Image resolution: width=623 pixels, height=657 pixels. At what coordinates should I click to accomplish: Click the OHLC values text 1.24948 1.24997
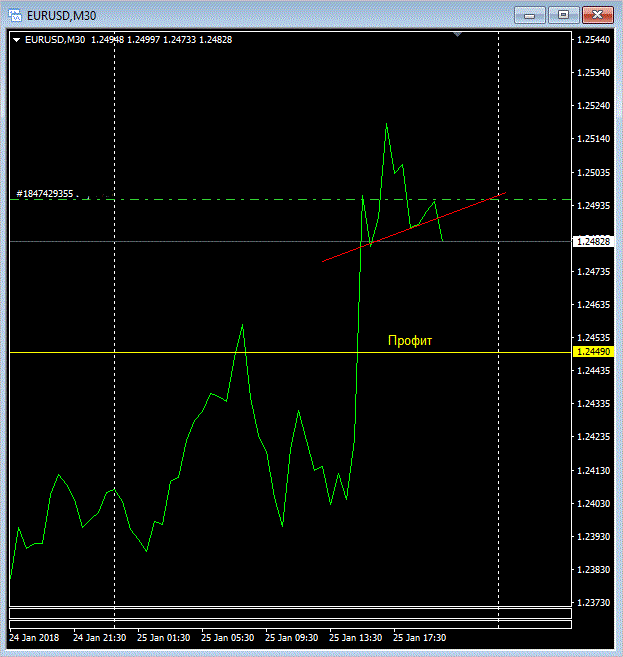(x=126, y=40)
